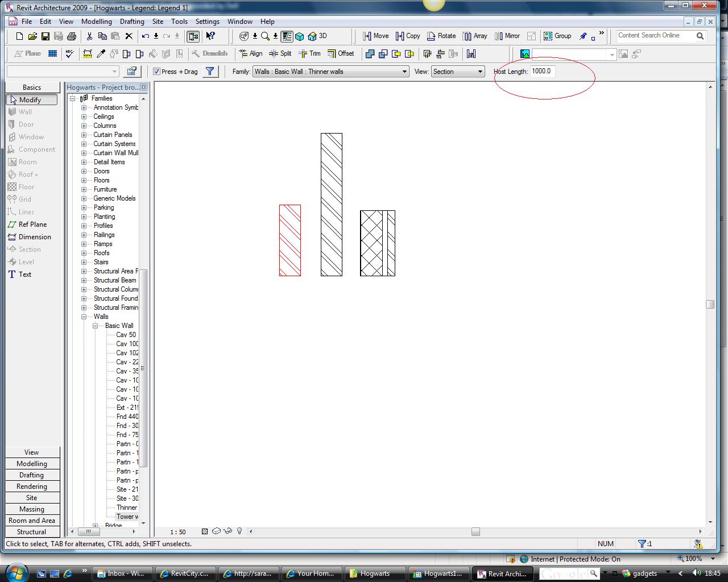Toggle the Press + Drag checkbox
728x582 pixels.
point(157,72)
